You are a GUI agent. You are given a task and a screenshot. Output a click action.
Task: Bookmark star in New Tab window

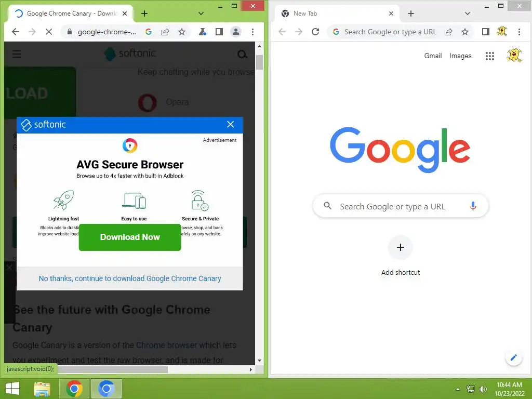(465, 32)
